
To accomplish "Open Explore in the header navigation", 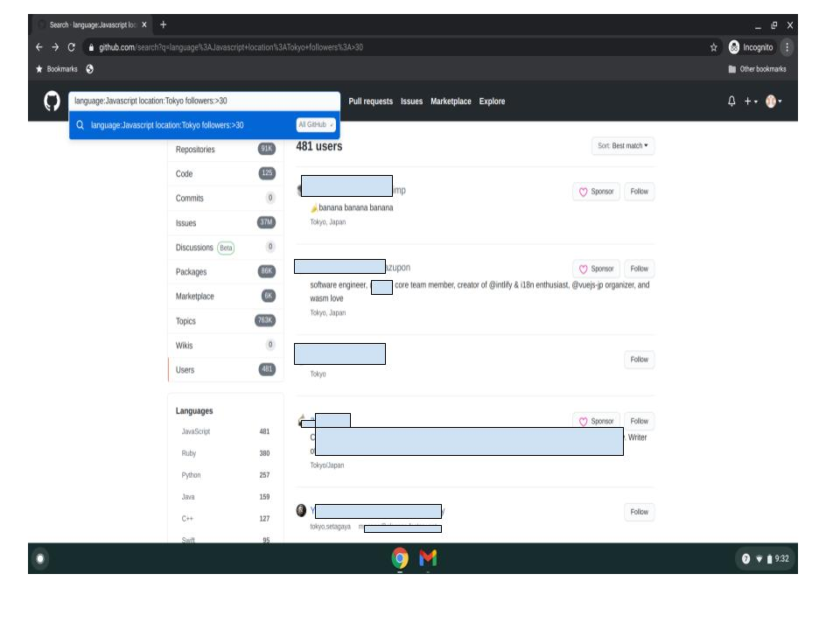I will pyautogui.click(x=492, y=101).
